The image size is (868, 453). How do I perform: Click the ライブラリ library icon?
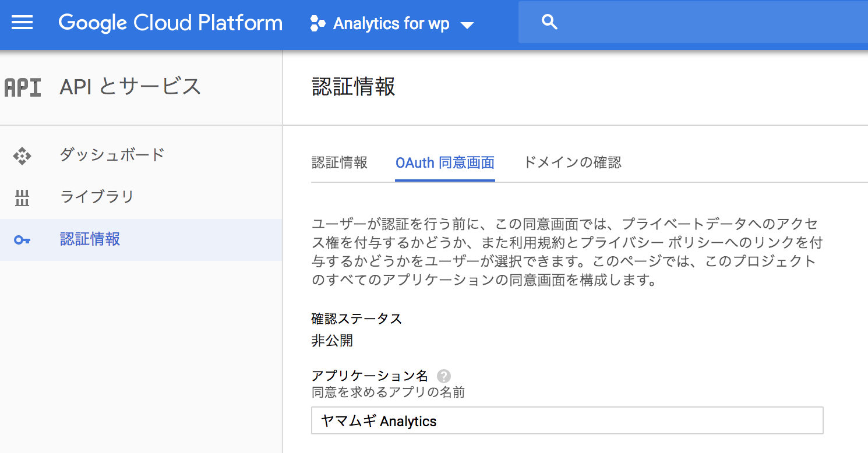point(22,198)
